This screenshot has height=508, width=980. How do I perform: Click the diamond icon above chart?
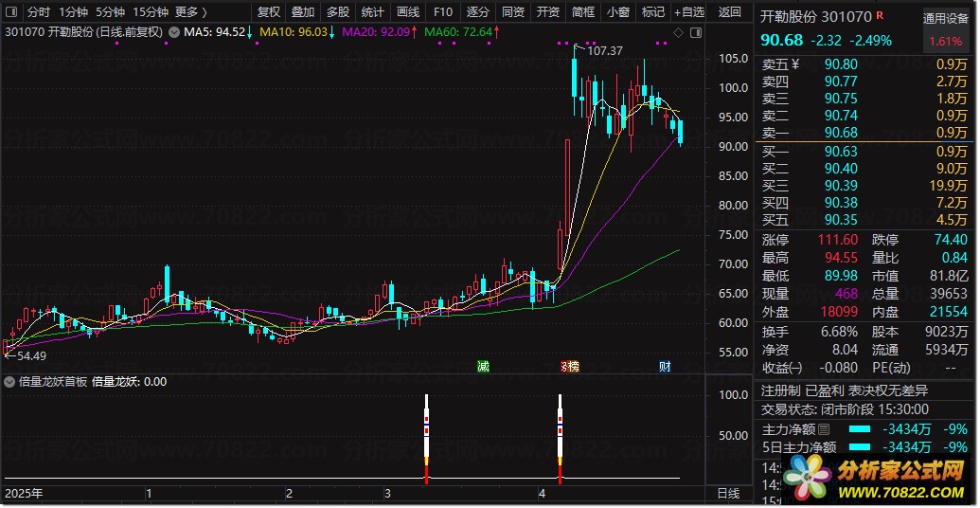(x=679, y=32)
